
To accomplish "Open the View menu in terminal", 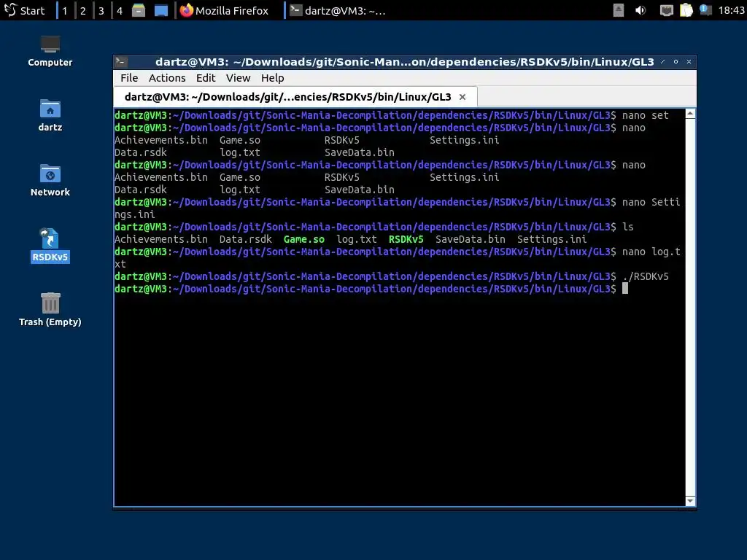I will point(239,77).
